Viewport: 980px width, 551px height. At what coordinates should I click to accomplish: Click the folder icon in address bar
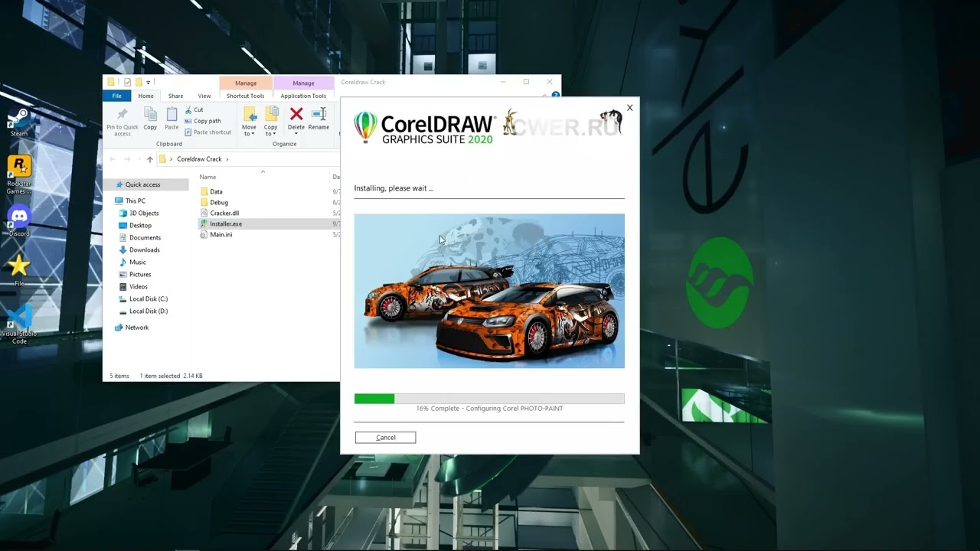click(162, 159)
